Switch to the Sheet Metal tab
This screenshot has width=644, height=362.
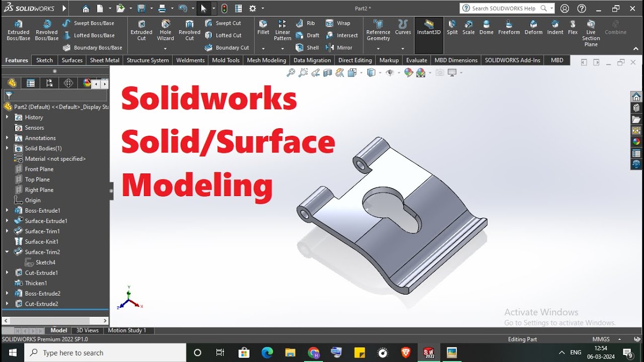pyautogui.click(x=105, y=60)
